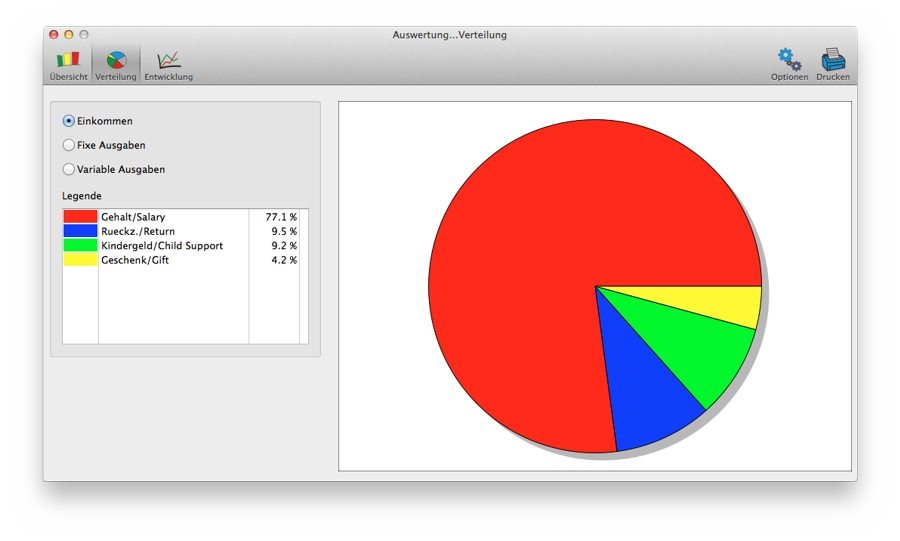Enable the Variable Ausgaben radio button
Screen dimensions: 900x541
click(69, 169)
